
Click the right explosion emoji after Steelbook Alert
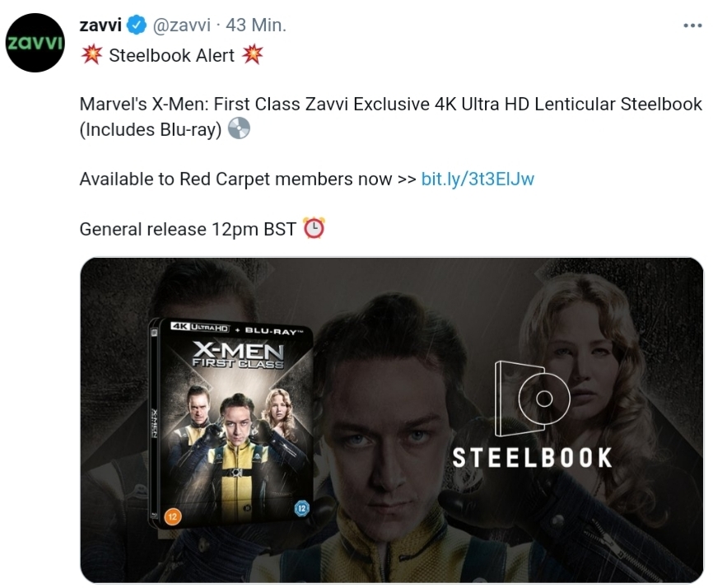pos(253,54)
